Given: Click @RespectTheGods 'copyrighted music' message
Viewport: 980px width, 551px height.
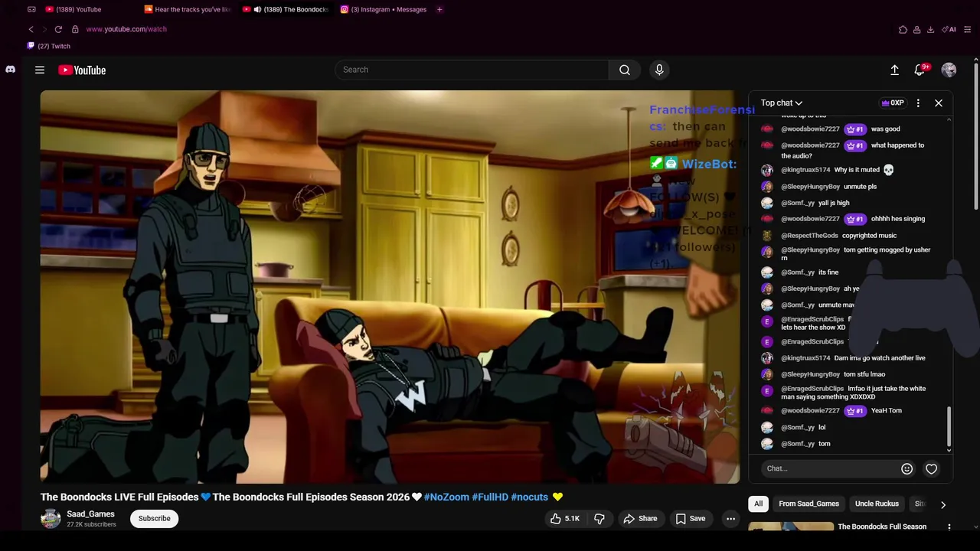Looking at the screenshot, I should point(830,236).
